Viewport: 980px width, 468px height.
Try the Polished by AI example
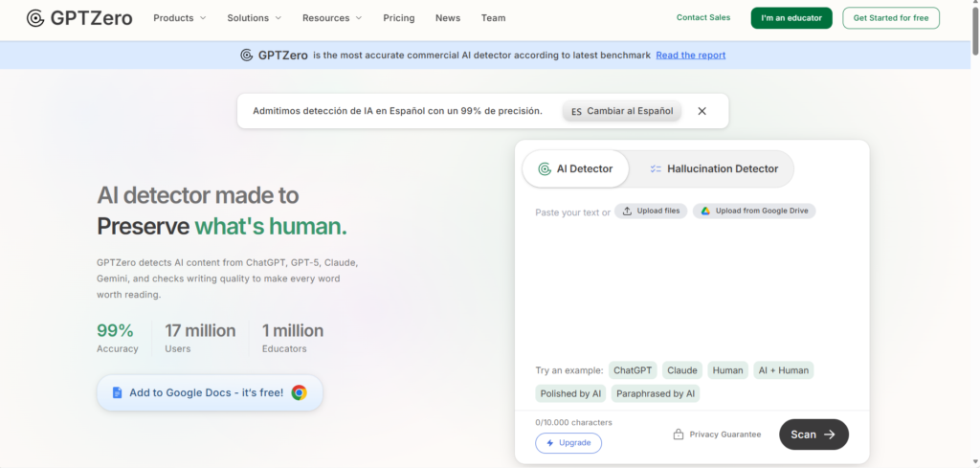tap(570, 393)
